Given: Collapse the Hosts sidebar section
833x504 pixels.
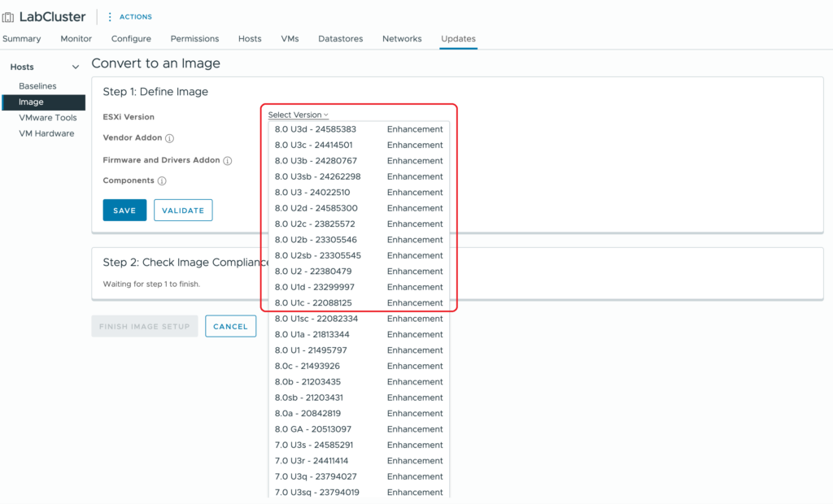Looking at the screenshot, I should point(76,67).
